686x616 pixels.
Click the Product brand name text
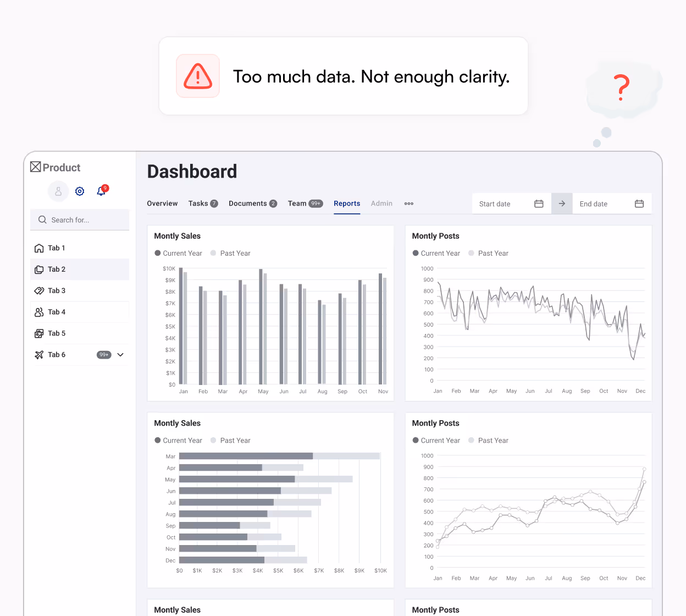click(62, 168)
